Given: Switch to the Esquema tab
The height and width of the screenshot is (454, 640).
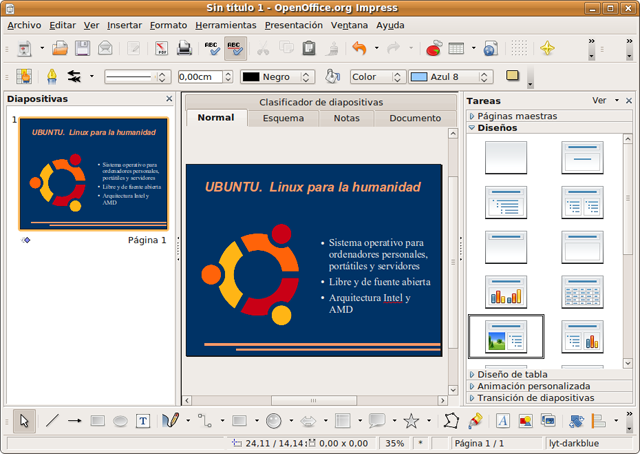Looking at the screenshot, I should pyautogui.click(x=283, y=118).
